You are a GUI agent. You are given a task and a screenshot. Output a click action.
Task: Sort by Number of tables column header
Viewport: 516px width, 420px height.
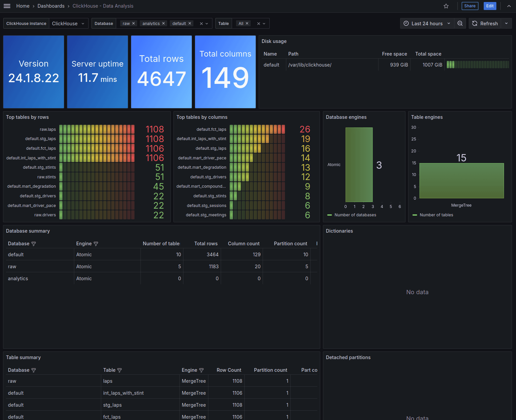[x=161, y=244]
